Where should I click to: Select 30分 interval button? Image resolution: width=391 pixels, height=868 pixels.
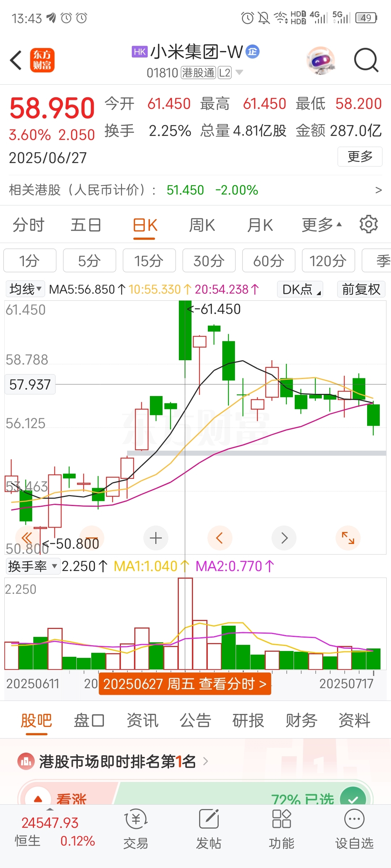point(209,260)
